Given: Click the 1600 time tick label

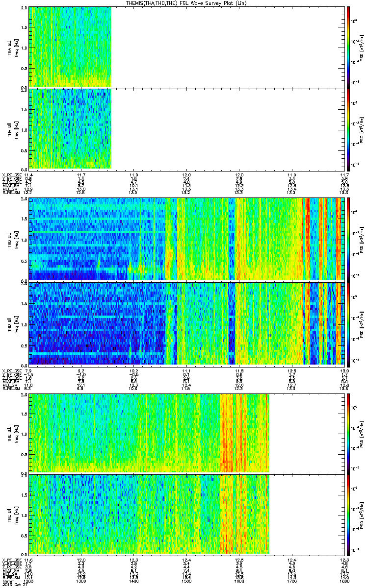Looking at the screenshot, I should (x=239, y=581).
